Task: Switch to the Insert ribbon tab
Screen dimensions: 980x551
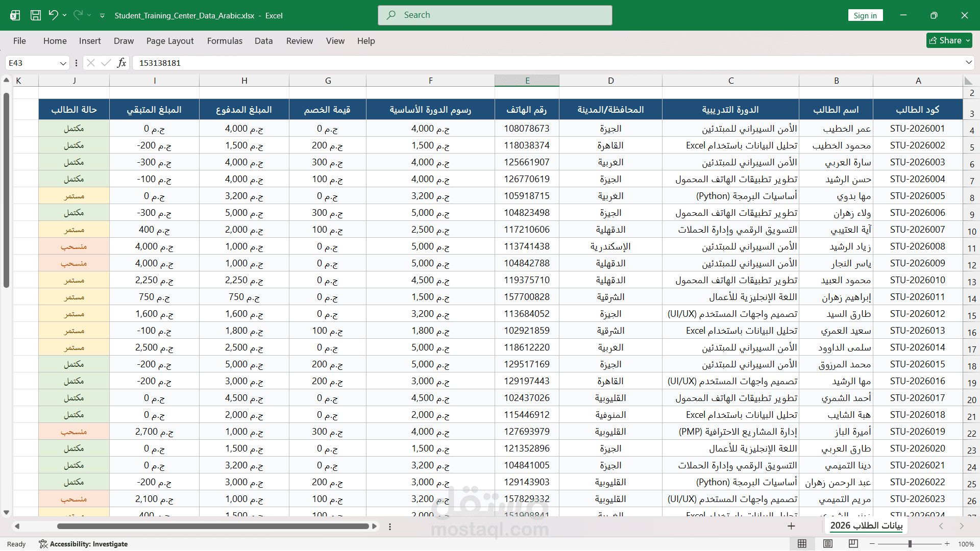Action: tap(90, 41)
